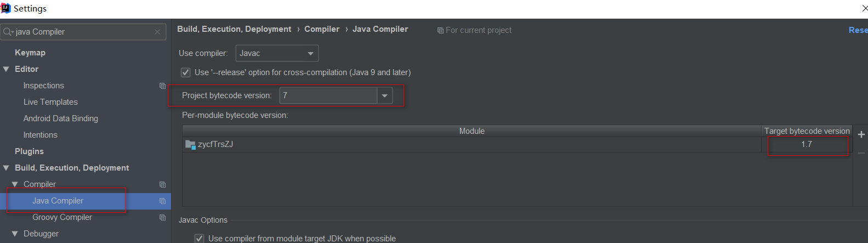The image size is (868, 243).
Task: Collapse Build, Execution, Deployment section
Action: pyautogui.click(x=7, y=168)
